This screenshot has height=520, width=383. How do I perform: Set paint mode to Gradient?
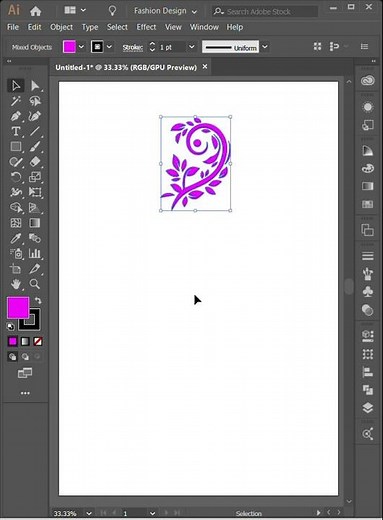(x=25, y=341)
